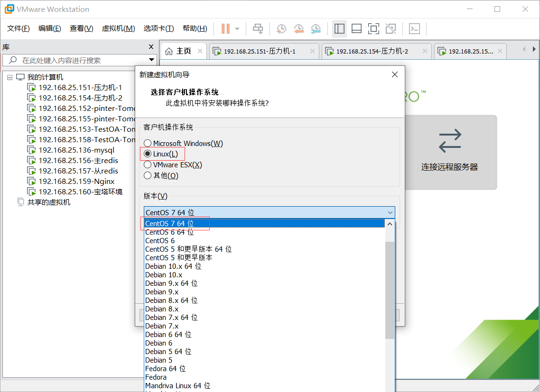Choose Debian 8.x 64 位 from version list

coord(264,300)
